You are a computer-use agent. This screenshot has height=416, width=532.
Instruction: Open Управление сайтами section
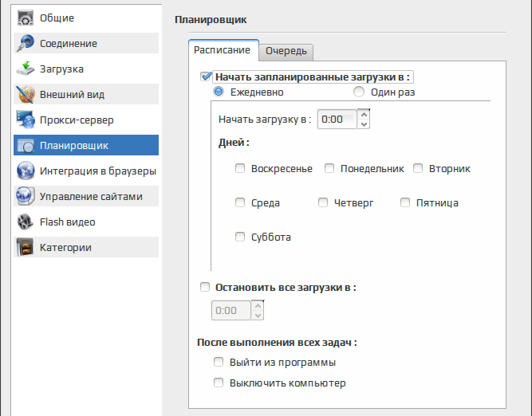pos(86,196)
